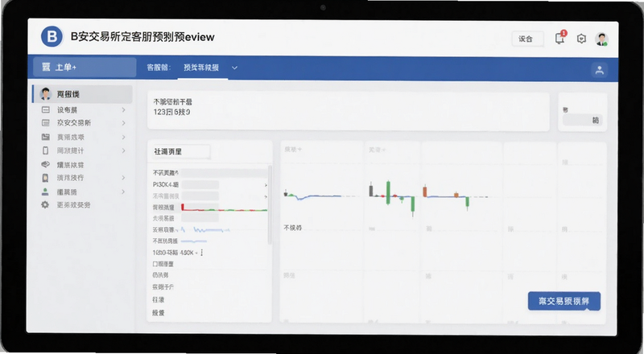Open the vertical dots menu on the 450K row
Viewport: 644px width, 354px height.
coord(202,253)
